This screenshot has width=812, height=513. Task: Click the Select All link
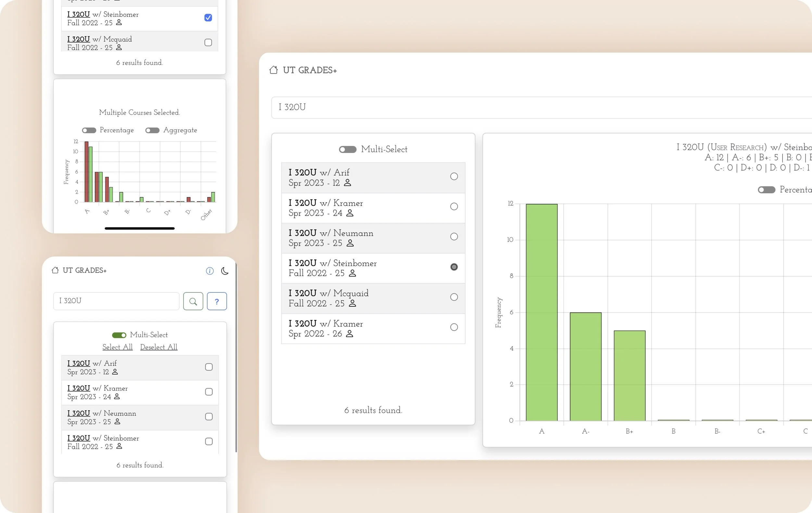[117, 347]
